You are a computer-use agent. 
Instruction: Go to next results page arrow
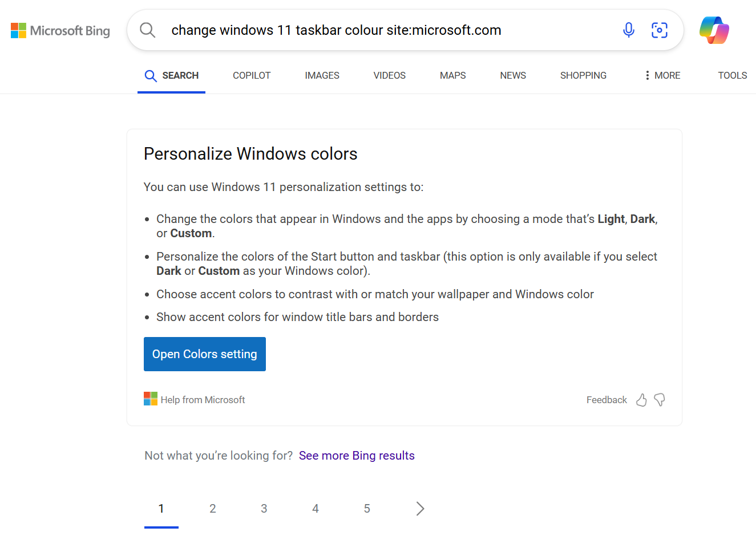point(420,509)
